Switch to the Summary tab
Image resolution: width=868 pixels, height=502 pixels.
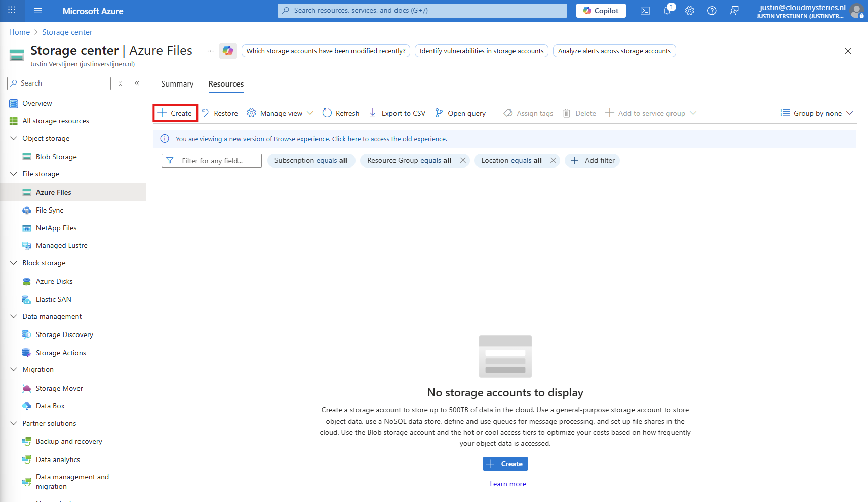[177, 84]
